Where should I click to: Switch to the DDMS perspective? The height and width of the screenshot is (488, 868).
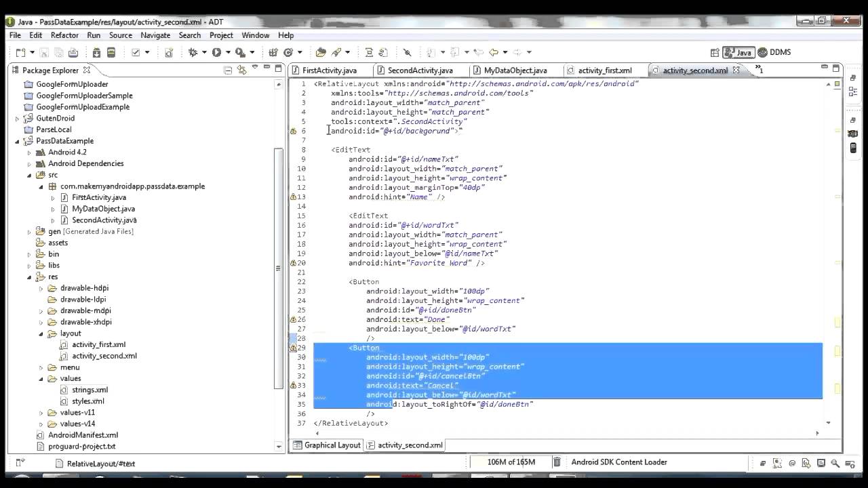click(x=774, y=52)
